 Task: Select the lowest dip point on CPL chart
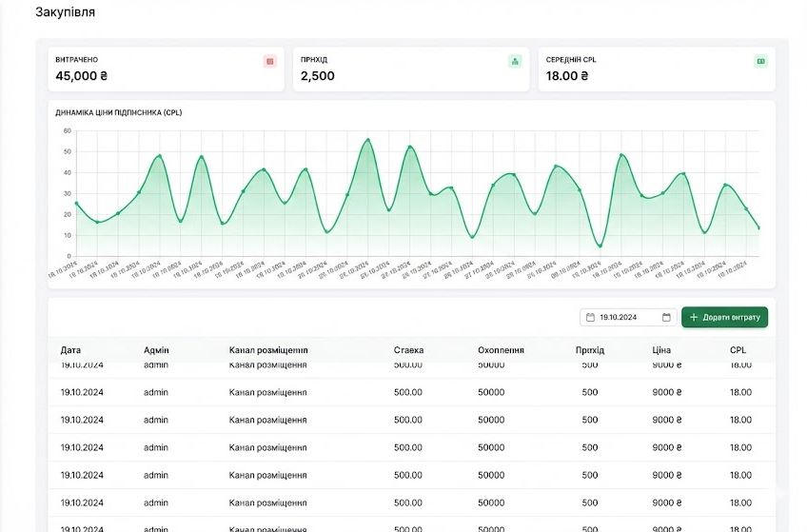[x=600, y=246]
